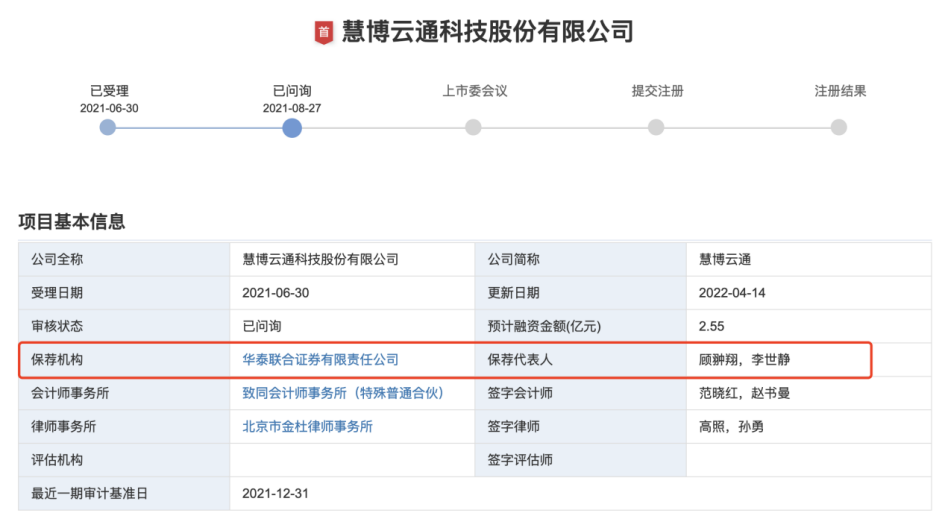This screenshot has width=945, height=513.
Task: Click the 慧博云通科技股份有限公司 page title
Action: 488,32
